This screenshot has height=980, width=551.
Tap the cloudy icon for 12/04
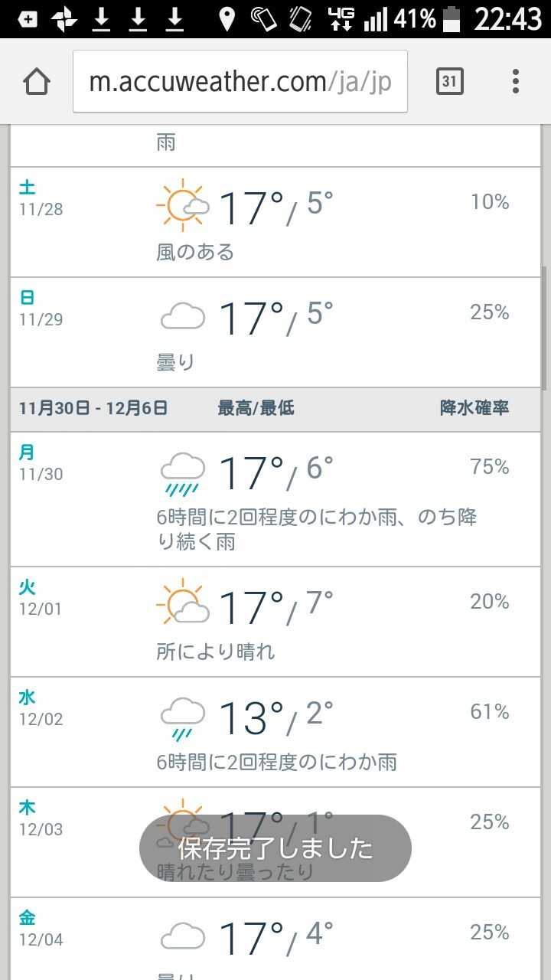click(183, 936)
